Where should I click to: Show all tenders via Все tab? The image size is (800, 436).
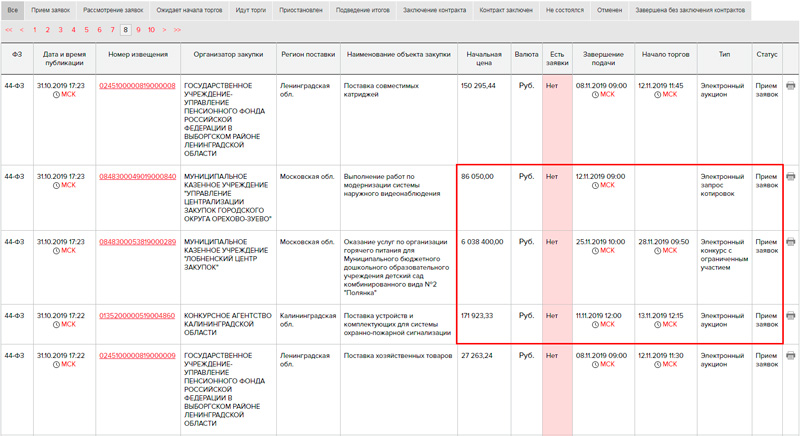(12, 10)
